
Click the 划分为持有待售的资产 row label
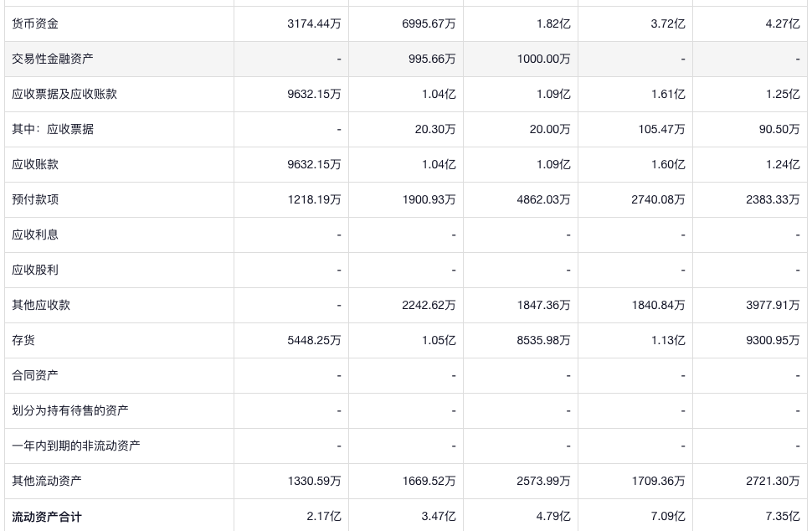tap(70, 410)
